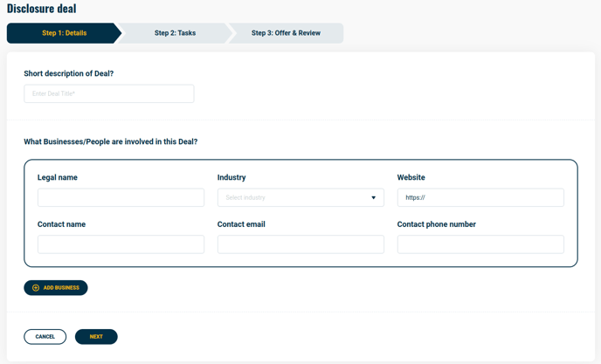
Task: Click the plus circle icon on Add Business
Action: coord(36,288)
